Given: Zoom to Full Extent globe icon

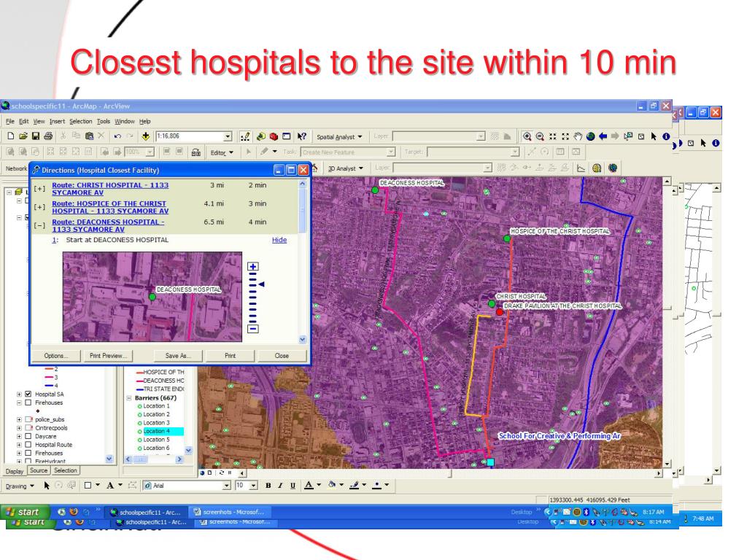Looking at the screenshot, I should (x=591, y=136).
